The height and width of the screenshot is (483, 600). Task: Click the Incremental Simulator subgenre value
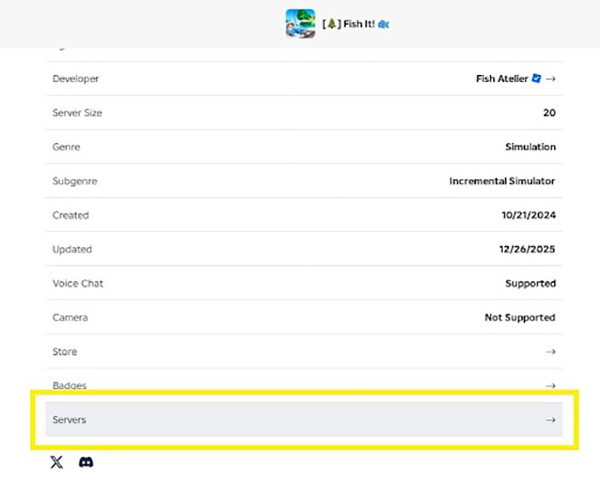502,181
